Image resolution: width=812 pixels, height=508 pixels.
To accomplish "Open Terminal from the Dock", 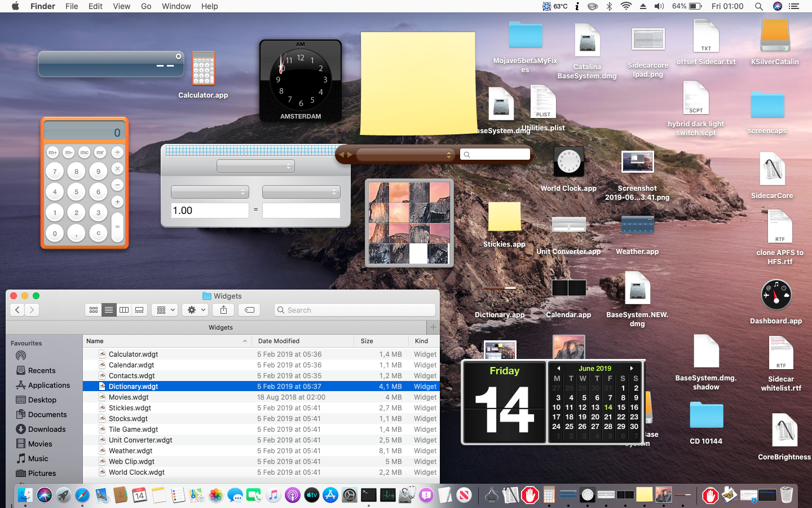I will (369, 496).
